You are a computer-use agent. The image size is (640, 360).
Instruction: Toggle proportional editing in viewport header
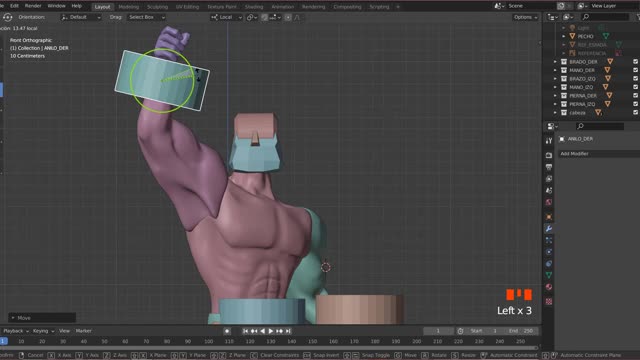pos(288,17)
